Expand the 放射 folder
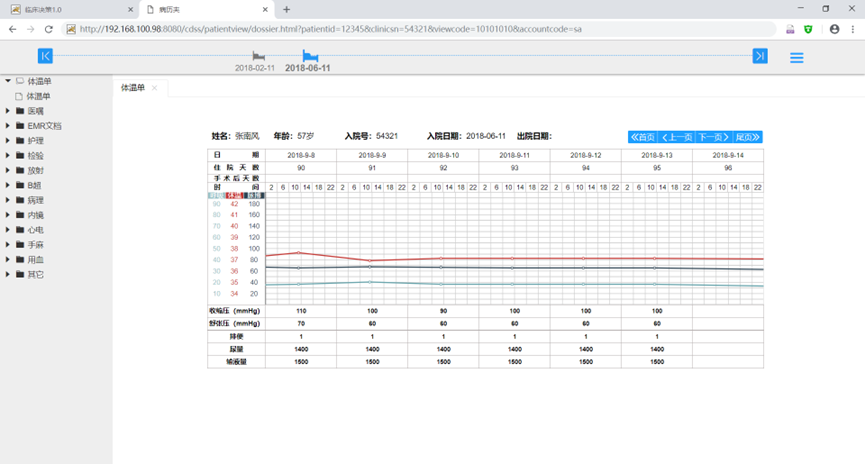This screenshot has height=464, width=865. pyautogui.click(x=8, y=170)
